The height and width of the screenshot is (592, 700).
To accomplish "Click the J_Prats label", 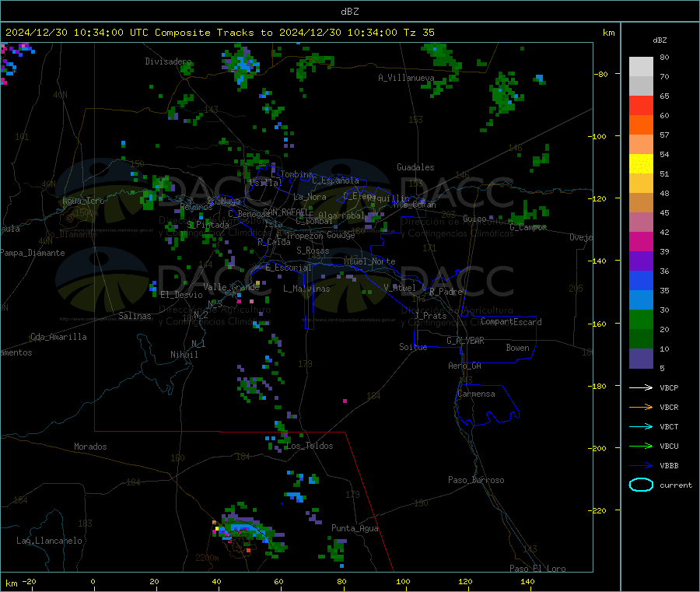I will click(x=430, y=316).
